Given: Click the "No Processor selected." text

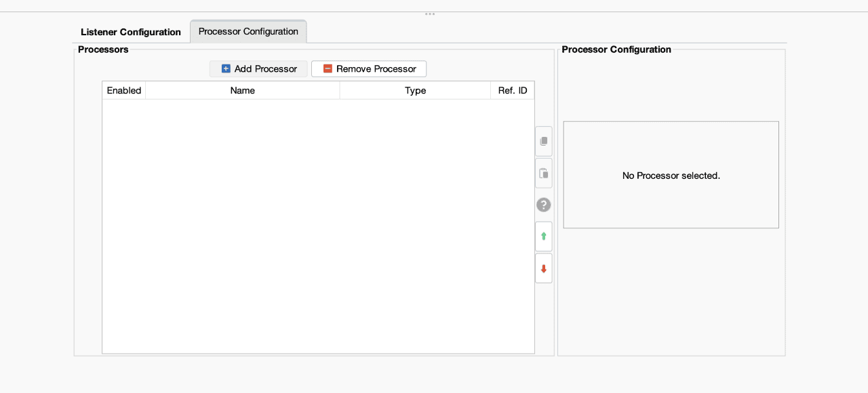Looking at the screenshot, I should click(x=671, y=175).
